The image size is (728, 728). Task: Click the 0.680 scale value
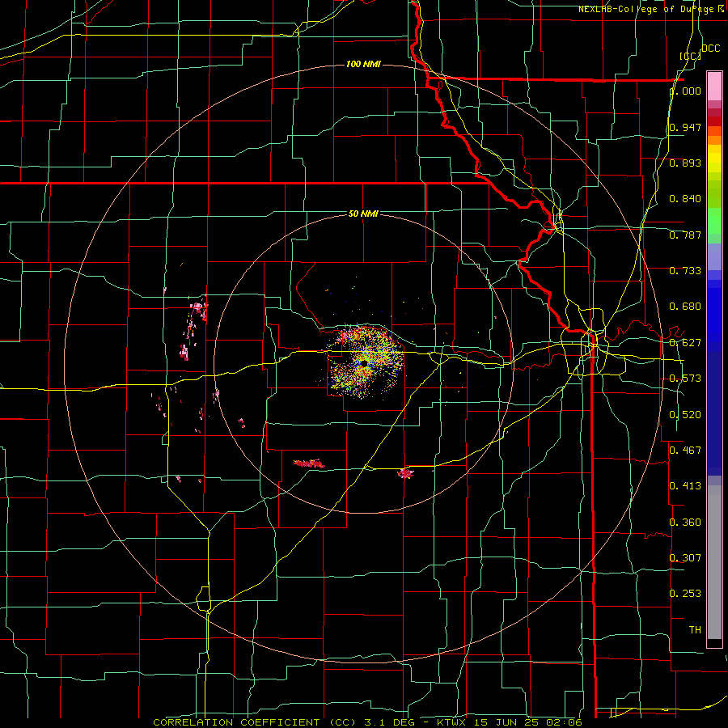click(x=685, y=307)
